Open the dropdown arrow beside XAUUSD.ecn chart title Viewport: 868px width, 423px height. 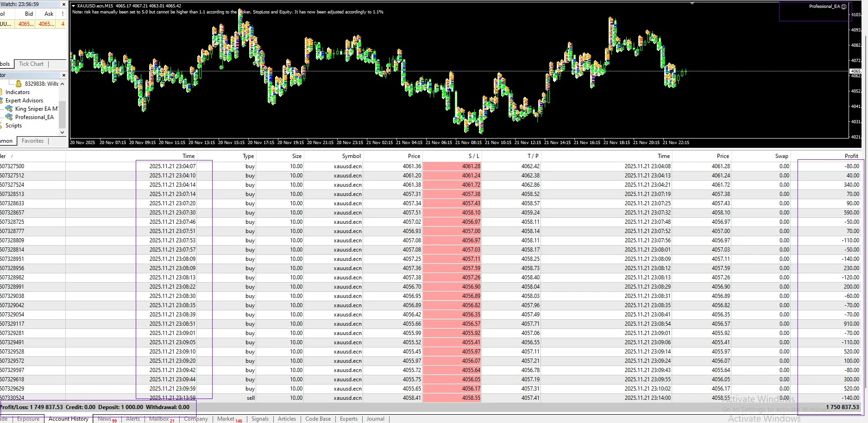tap(73, 6)
